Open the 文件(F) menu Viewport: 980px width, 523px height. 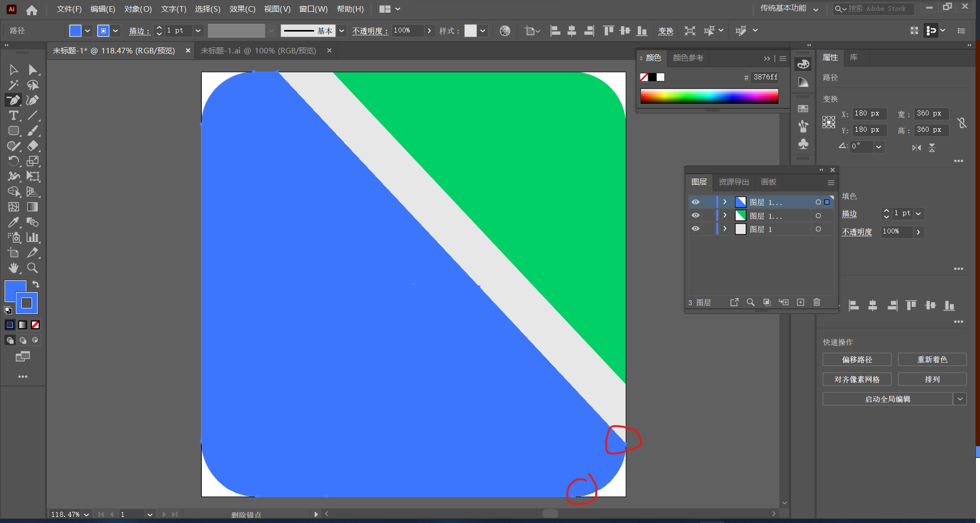(69, 9)
